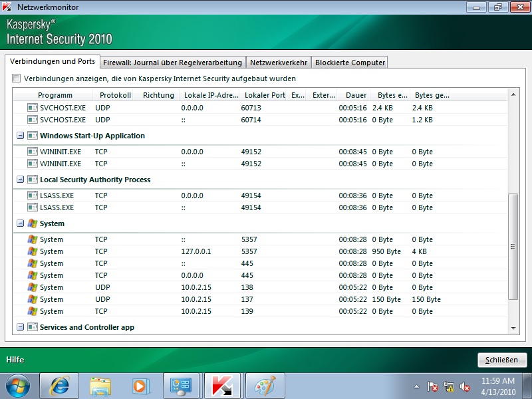Click Windows Start-Up Application group icon
Image resolution: width=532 pixels, height=399 pixels.
pos(33,136)
